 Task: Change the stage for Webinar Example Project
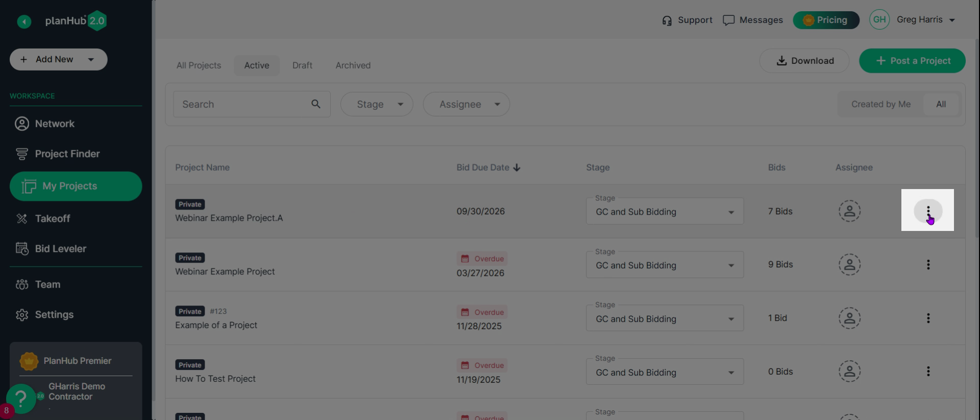coord(665,265)
